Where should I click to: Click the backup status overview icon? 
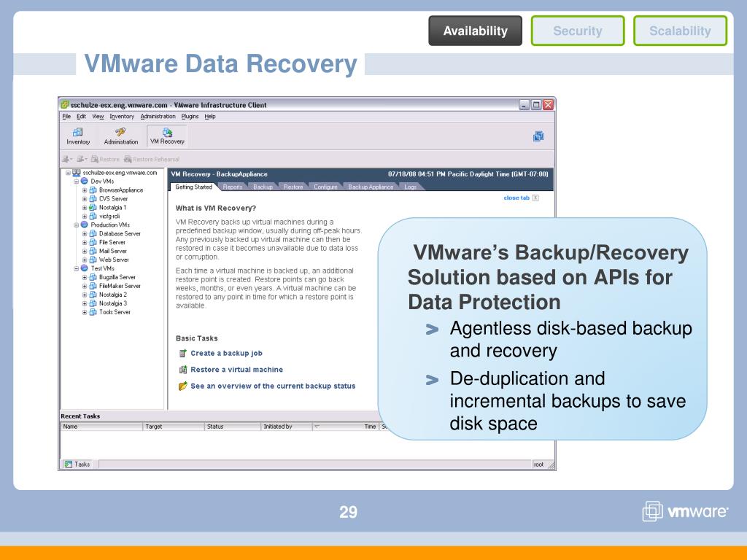tap(182, 386)
